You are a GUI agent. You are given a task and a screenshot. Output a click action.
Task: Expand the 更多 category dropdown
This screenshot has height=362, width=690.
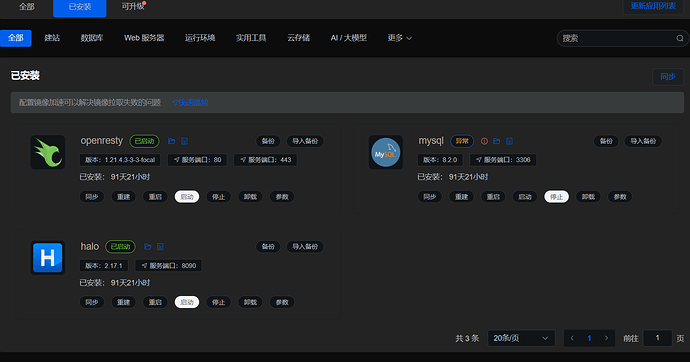[x=399, y=38]
